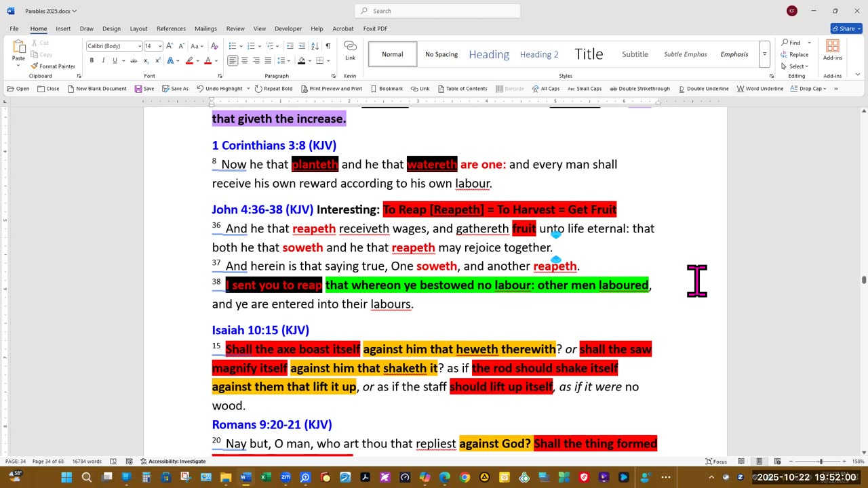868x488 pixels.
Task: Click Bookmark in the quick toolbar
Action: [386, 89]
